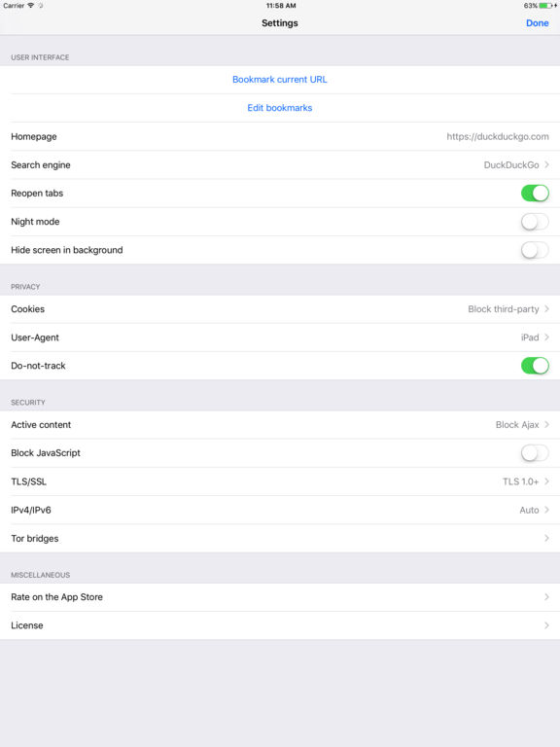Tap the Wi-Fi signal icon
The image size is (560, 747).
click(x=31, y=6)
